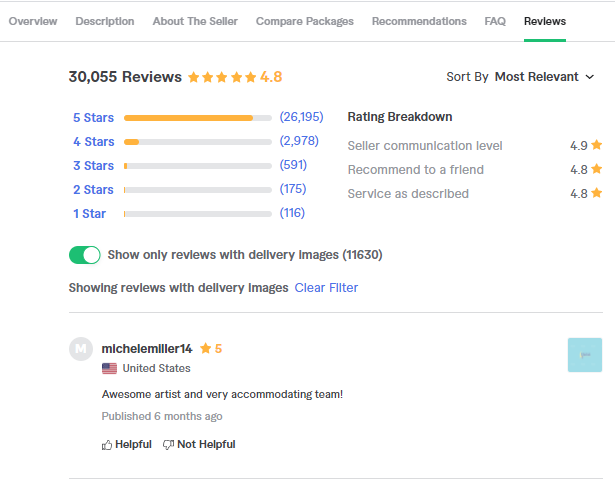Click the United States flag icon
The image size is (615, 483).
tap(109, 368)
